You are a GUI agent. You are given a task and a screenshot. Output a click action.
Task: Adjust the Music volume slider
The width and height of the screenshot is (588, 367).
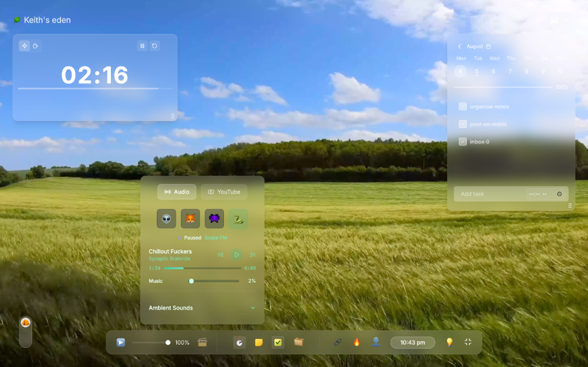click(x=191, y=281)
